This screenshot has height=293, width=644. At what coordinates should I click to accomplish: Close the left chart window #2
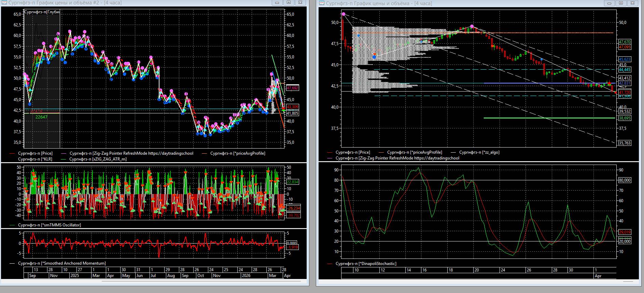(x=300, y=2)
